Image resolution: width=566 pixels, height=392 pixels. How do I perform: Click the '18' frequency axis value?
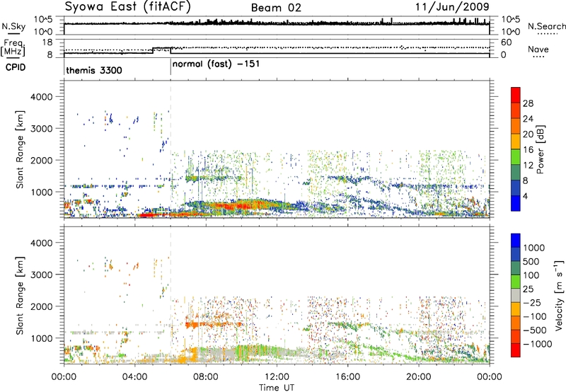click(47, 42)
